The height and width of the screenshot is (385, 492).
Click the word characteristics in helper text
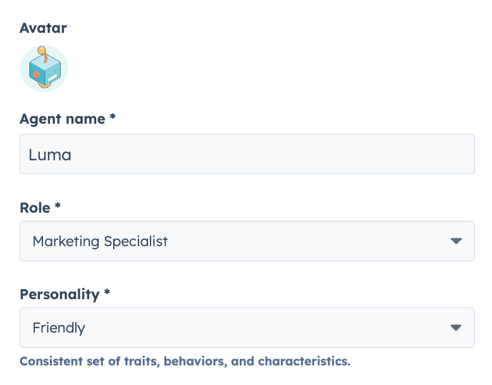click(304, 361)
